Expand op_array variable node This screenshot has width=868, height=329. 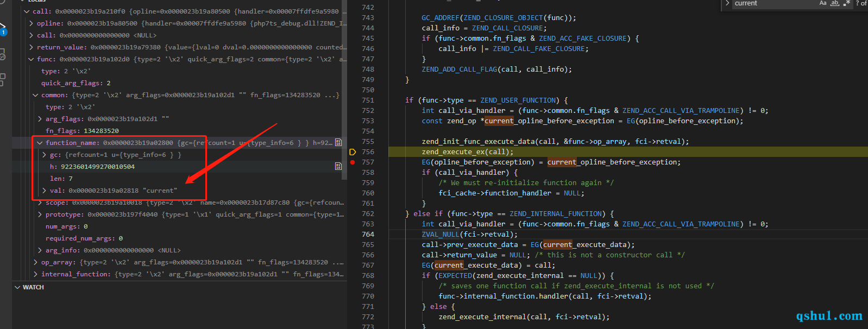point(35,262)
